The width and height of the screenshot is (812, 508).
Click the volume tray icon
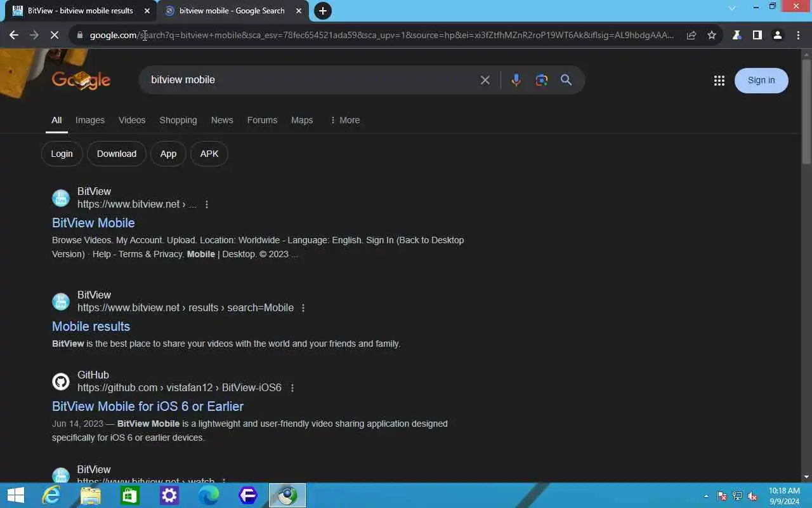pos(752,496)
